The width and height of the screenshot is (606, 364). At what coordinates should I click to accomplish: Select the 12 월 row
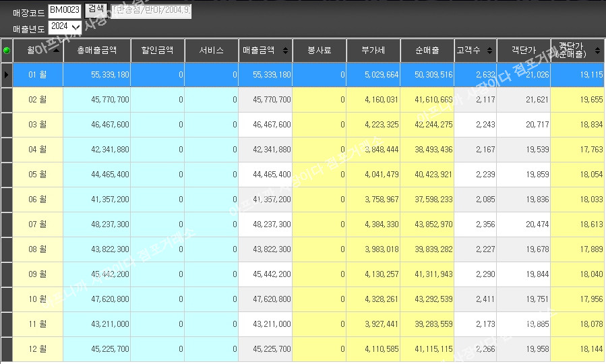coord(38,349)
